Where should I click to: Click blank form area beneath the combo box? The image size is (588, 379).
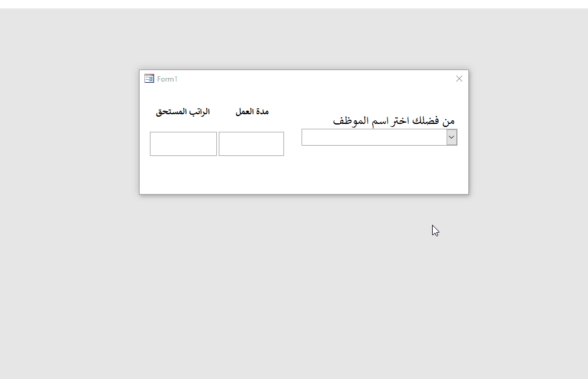pos(379,169)
